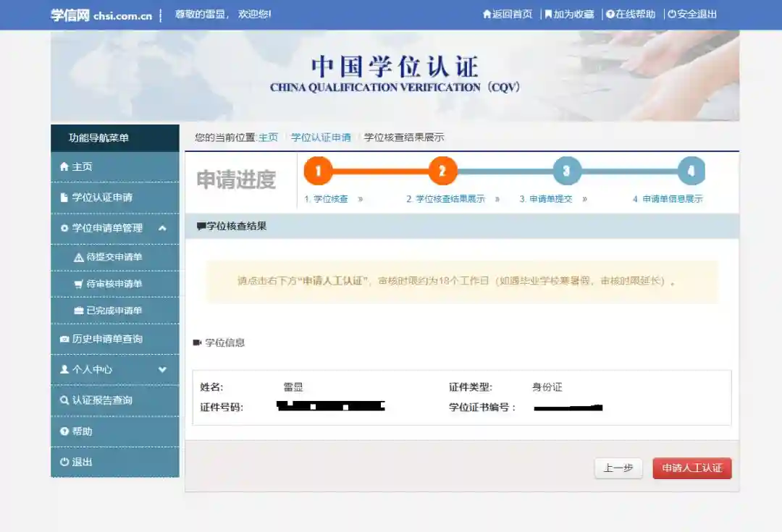Expand the 个人中心 menu chevron
The image size is (782, 532).
pos(162,369)
